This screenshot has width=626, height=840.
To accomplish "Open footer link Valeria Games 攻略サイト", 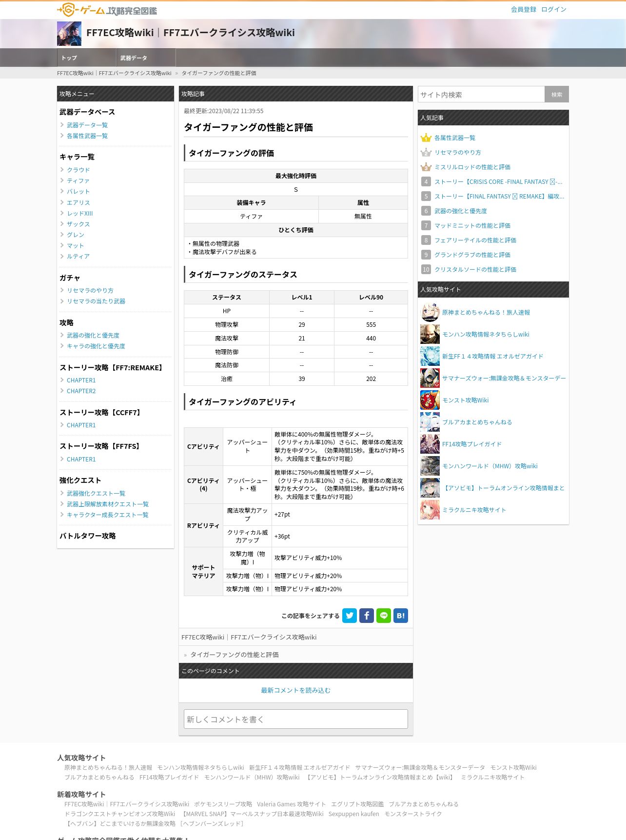I will [x=292, y=804].
